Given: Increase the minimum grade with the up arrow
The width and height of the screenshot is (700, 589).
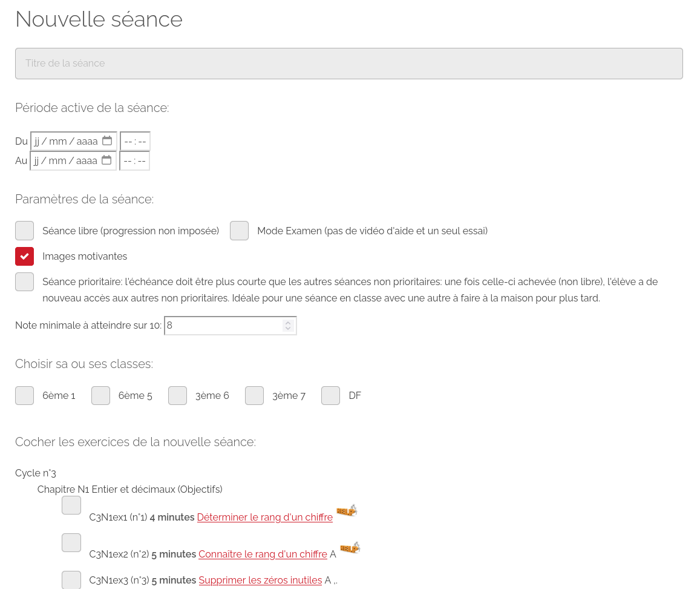Looking at the screenshot, I should (288, 323).
